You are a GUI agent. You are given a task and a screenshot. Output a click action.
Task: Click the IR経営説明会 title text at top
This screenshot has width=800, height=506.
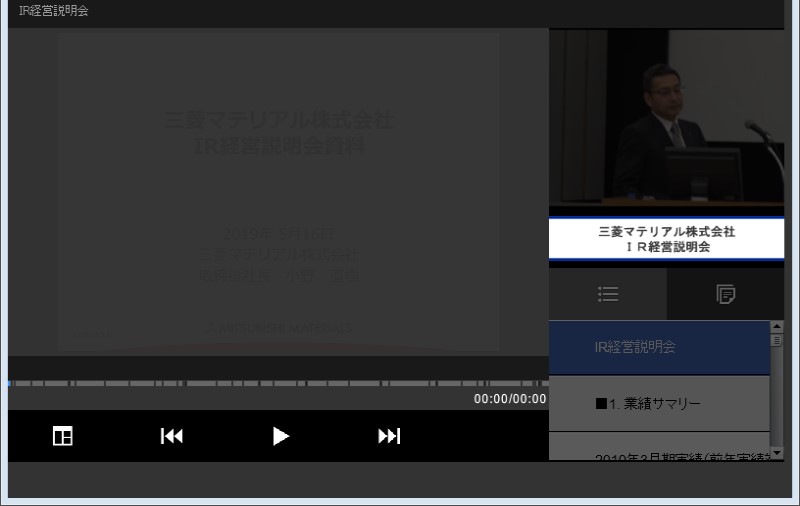[54, 11]
